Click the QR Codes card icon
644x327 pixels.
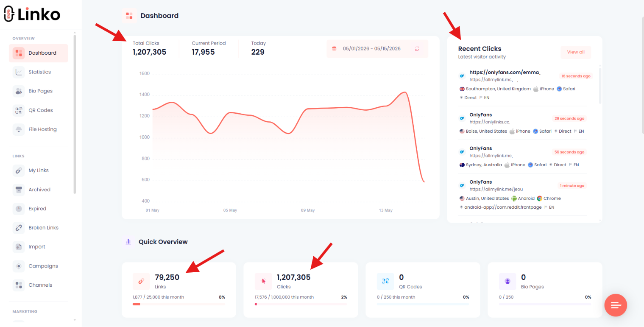coord(385,281)
